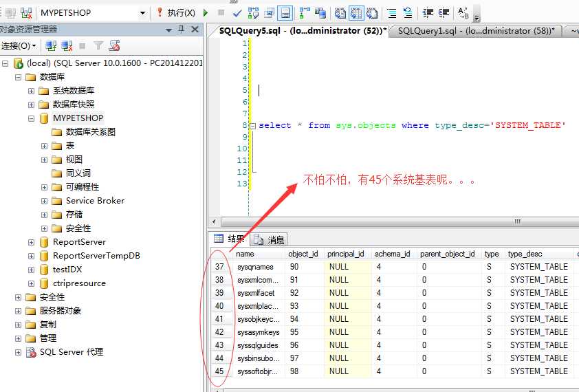
Task: Click the disconnect icon in Object Explorer
Action: click(67, 46)
